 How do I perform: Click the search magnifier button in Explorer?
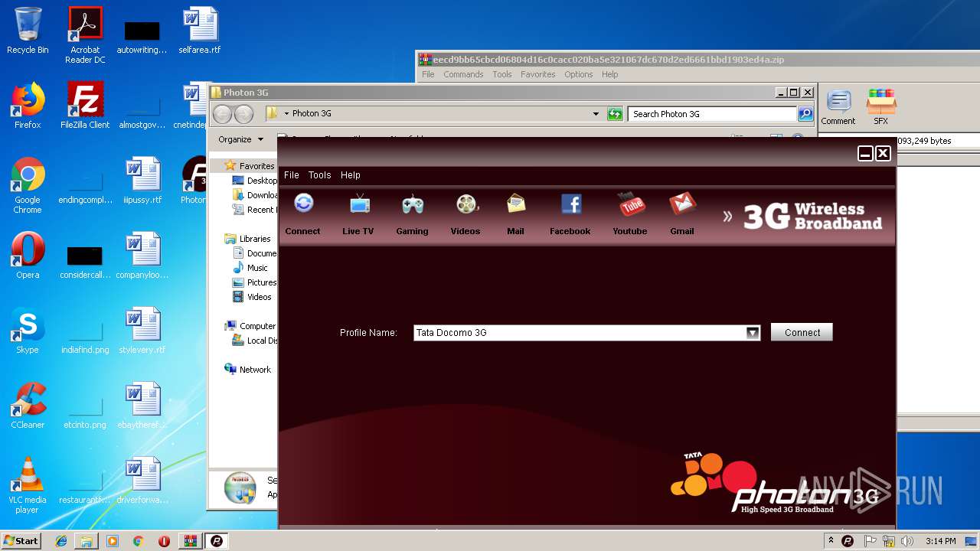pos(805,114)
